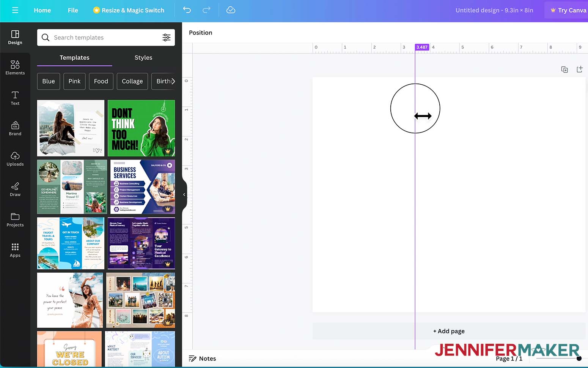Select the photo collage moodboard template

point(140,300)
